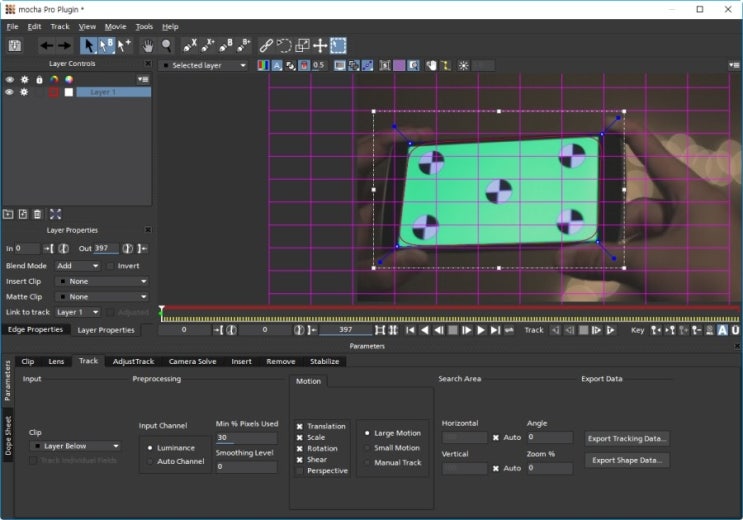
Task: Click the Autokey A button
Action: click(x=722, y=330)
